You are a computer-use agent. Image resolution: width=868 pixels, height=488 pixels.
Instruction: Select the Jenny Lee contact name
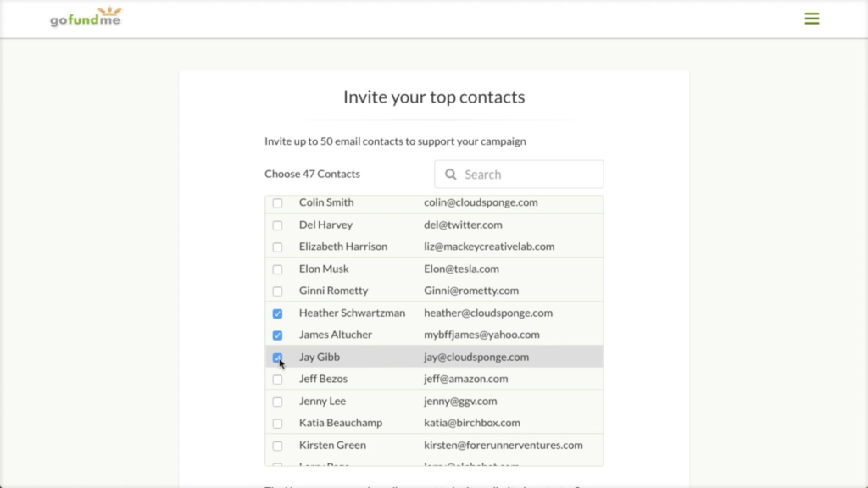[321, 401]
